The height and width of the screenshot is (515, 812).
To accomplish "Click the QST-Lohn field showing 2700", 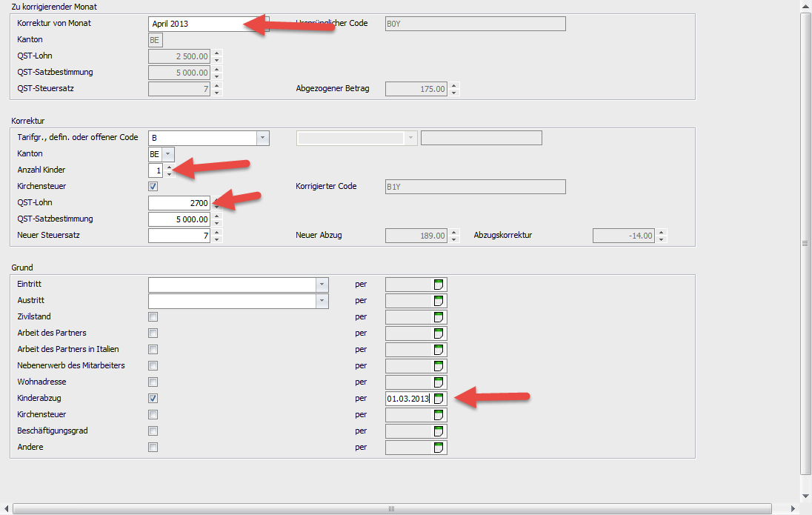I will coord(180,203).
